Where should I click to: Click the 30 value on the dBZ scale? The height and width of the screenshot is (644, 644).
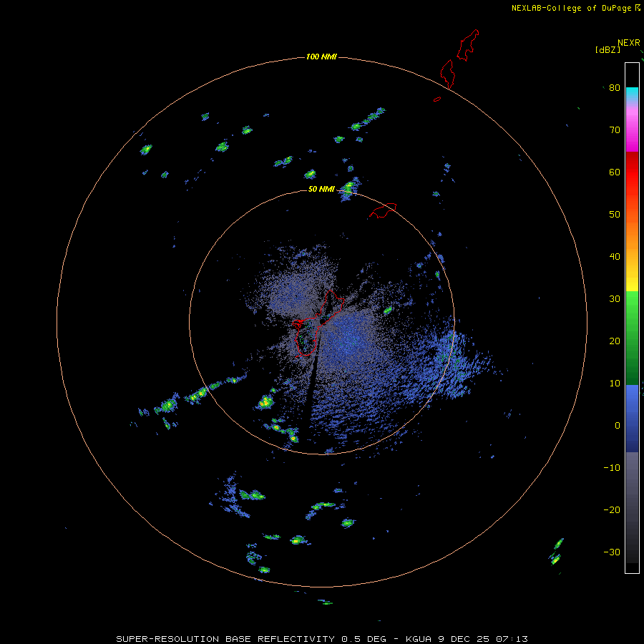click(615, 299)
